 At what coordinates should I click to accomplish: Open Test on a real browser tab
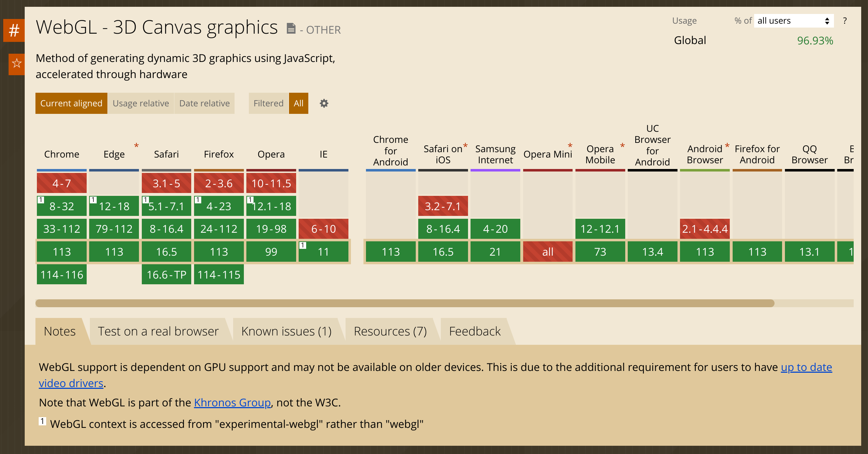pyautogui.click(x=158, y=331)
